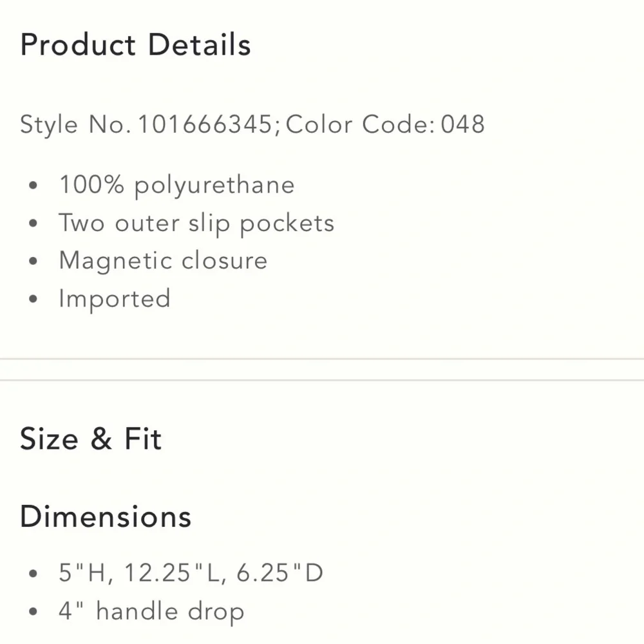Screen dimensions: 644x644
Task: Click the 'Style No.' label text
Action: pos(76,124)
